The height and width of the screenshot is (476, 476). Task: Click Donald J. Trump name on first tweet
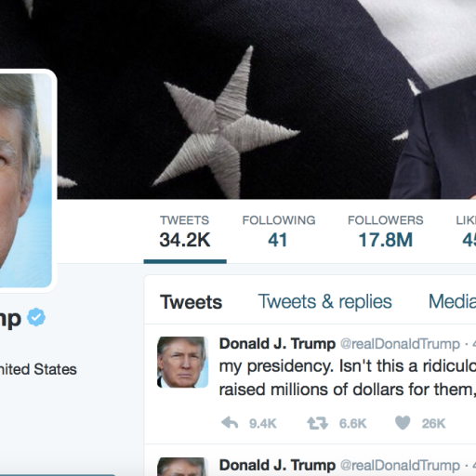(277, 344)
